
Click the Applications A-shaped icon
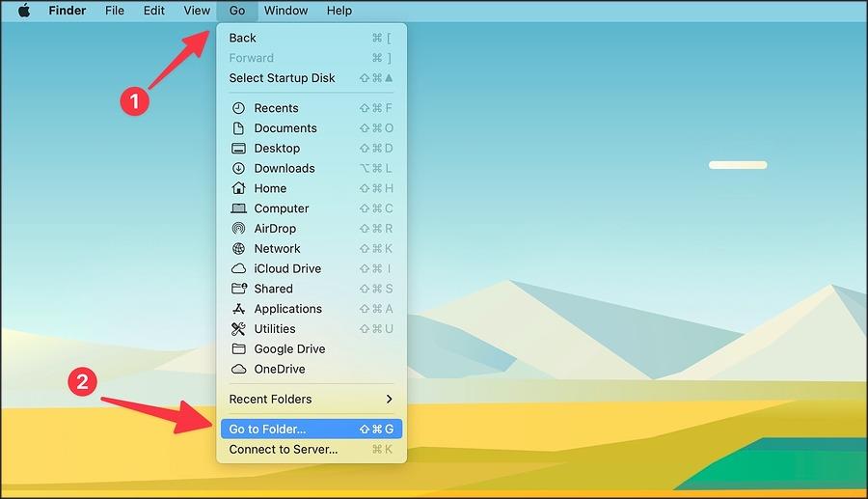(238, 309)
